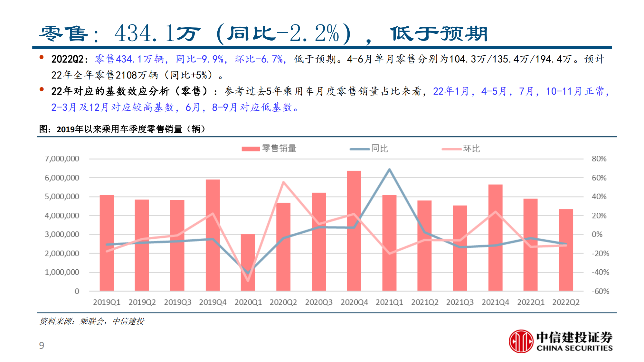Click the 2021Q1 x-axis label
The image size is (644, 362).
(x=389, y=302)
